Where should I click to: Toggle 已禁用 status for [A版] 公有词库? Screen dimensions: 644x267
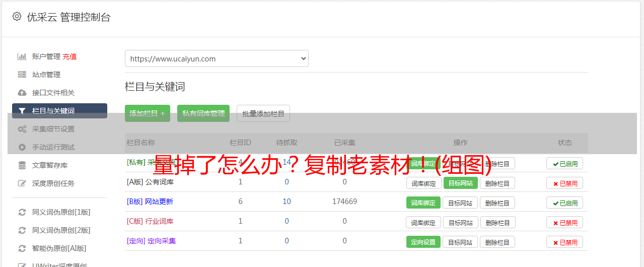565,183
